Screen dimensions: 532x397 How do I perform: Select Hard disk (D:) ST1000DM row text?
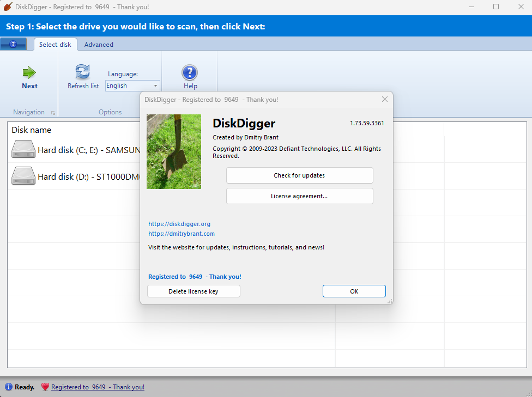pos(89,176)
